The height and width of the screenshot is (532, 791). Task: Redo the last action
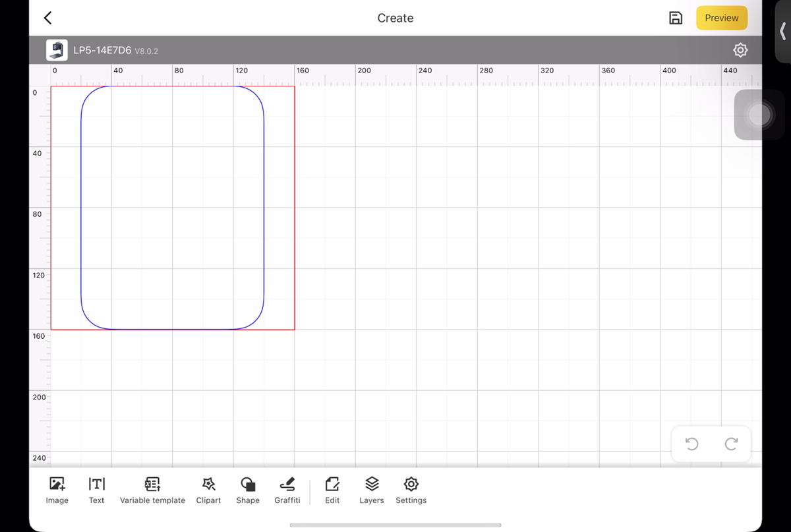(731, 444)
